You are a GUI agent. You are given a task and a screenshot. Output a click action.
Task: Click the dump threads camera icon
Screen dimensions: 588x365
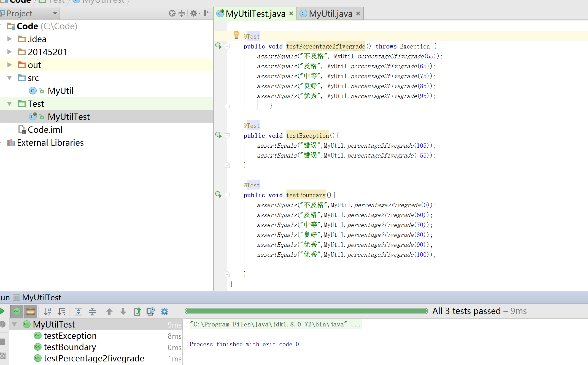pos(2,356)
